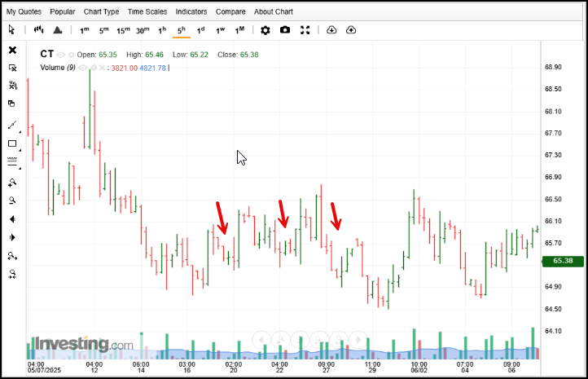Click the 68.90 price axis value

coord(553,67)
